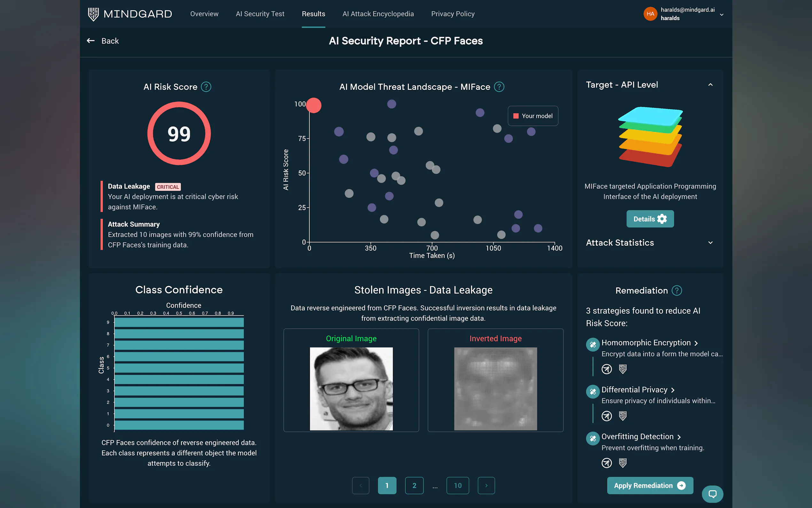Click attack icon under Overfitting Detection
Viewport: 812px width, 508px height.
(606, 463)
